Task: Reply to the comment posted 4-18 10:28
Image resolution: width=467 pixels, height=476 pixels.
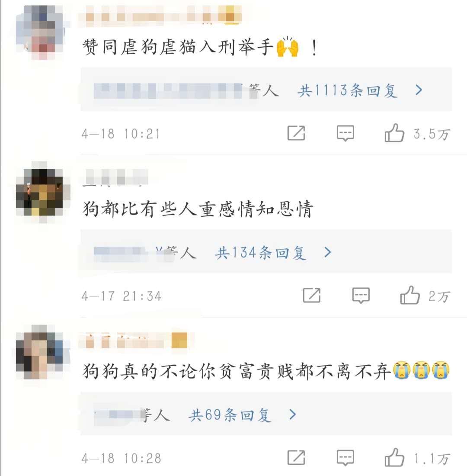Action: [x=345, y=458]
